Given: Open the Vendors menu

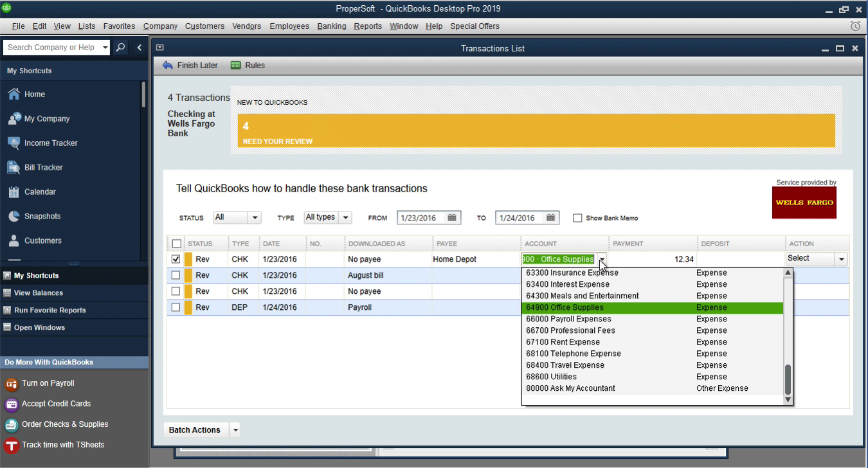Looking at the screenshot, I should [x=247, y=26].
